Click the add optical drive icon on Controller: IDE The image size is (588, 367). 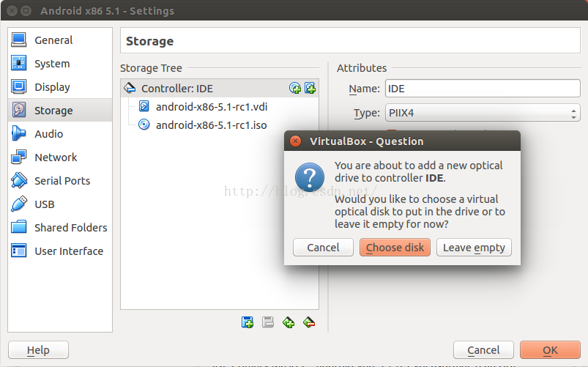[x=295, y=89]
